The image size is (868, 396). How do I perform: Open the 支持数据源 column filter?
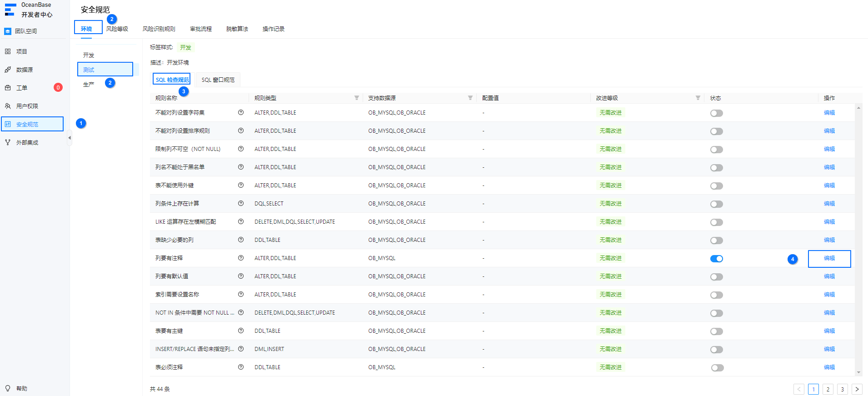click(470, 98)
